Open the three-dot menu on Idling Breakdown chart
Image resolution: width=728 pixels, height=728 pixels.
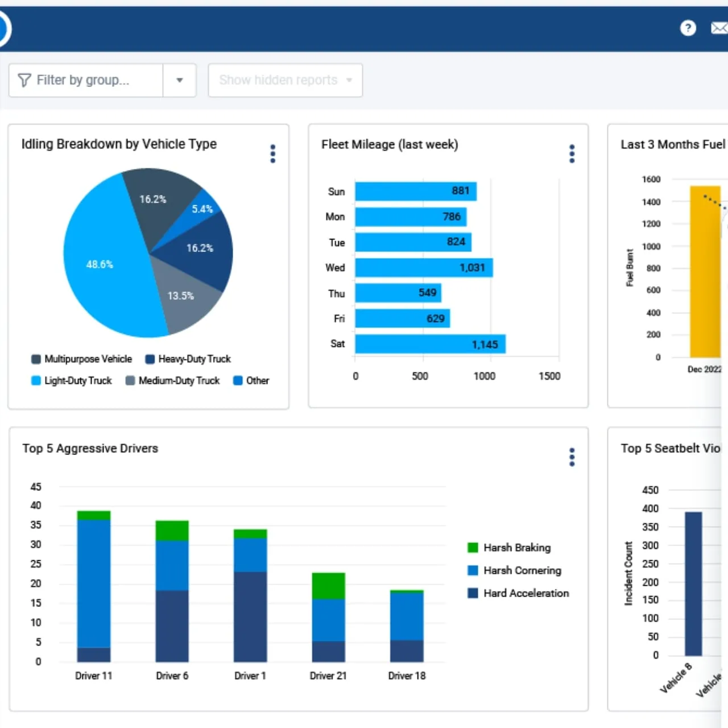(x=272, y=154)
